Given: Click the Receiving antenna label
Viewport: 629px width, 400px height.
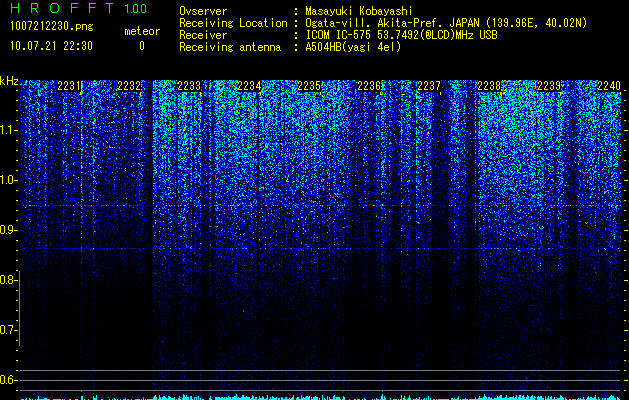Looking at the screenshot, I should (x=230, y=47).
